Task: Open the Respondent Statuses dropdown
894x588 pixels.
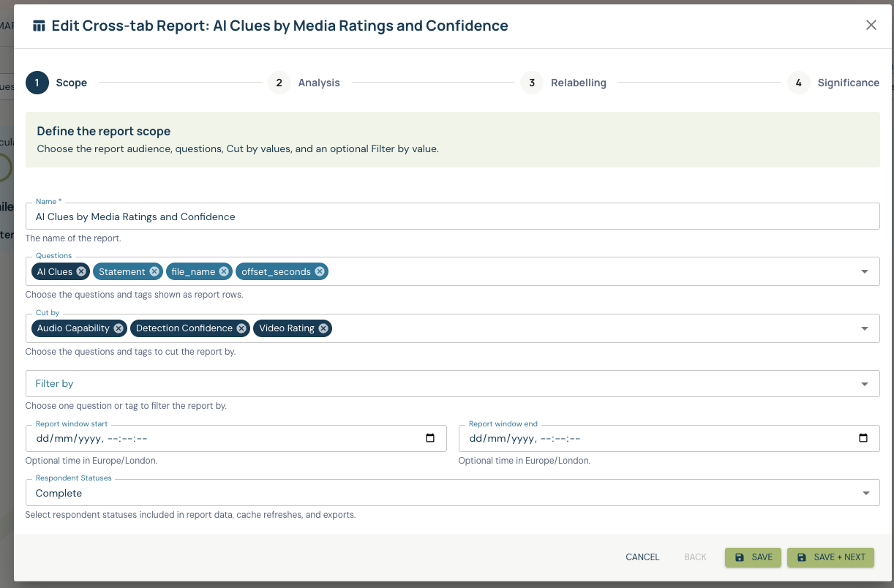Action: 452,493
